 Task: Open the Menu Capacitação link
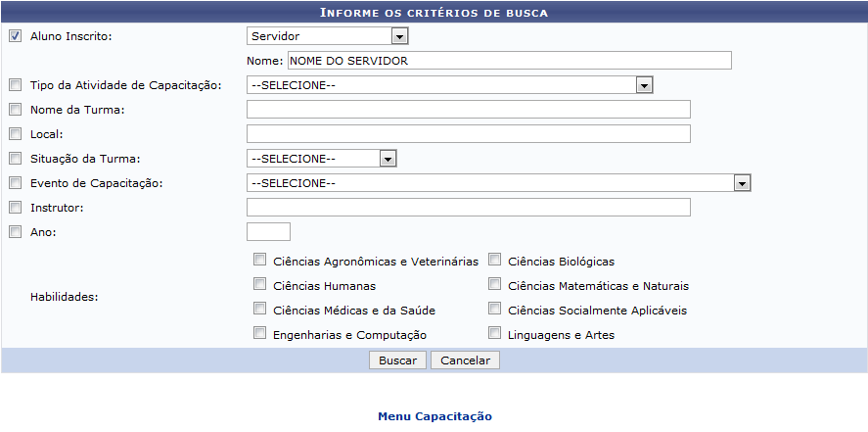pos(434,416)
